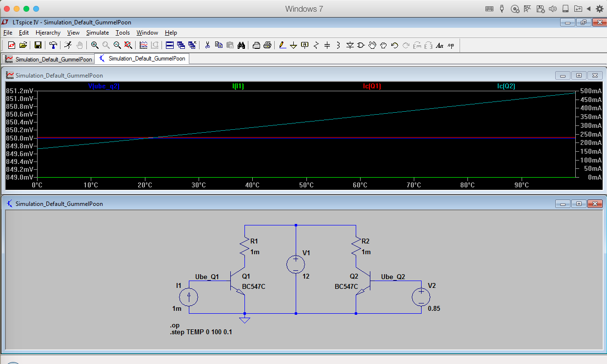Select the Drag hand tool
Viewport: 607px width, 364px height.
[384, 45]
